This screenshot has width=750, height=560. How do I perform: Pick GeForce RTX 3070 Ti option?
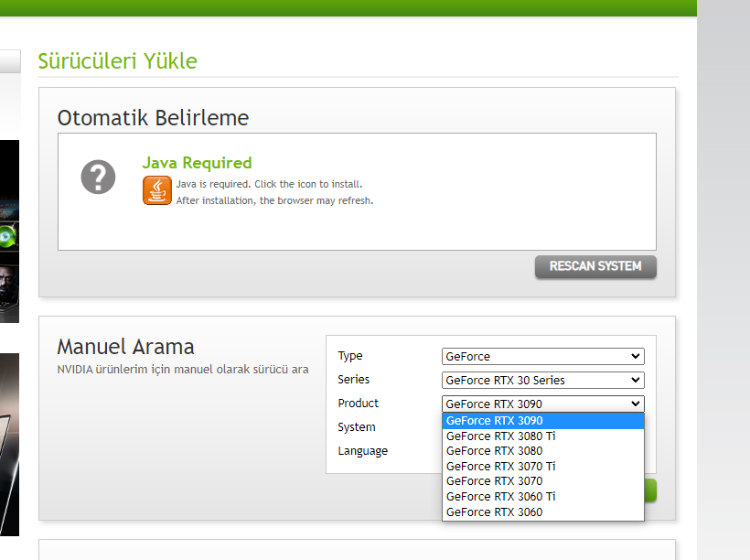coord(543,466)
